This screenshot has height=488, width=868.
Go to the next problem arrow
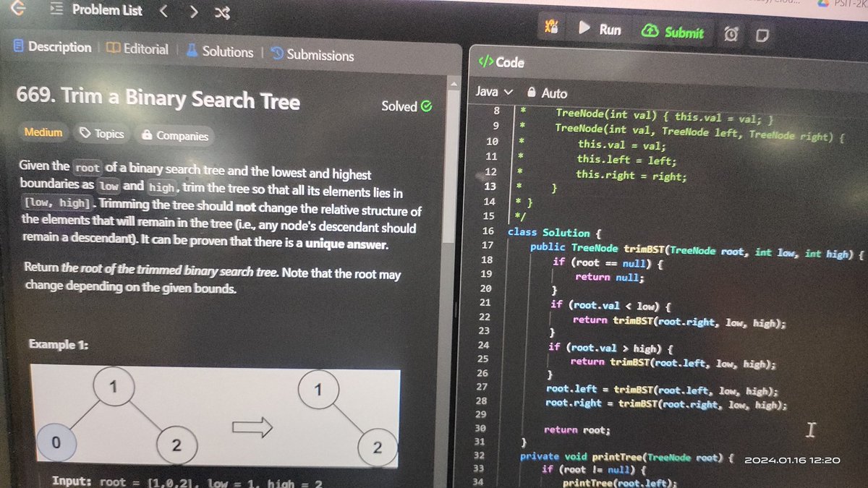pyautogui.click(x=193, y=12)
